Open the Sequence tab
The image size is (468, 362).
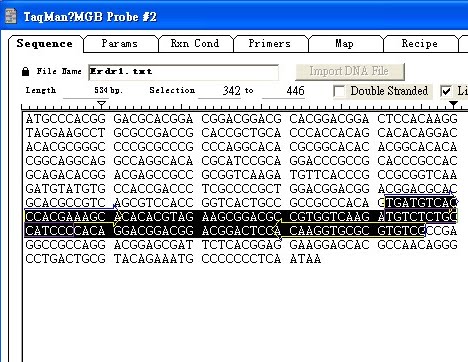(45, 44)
